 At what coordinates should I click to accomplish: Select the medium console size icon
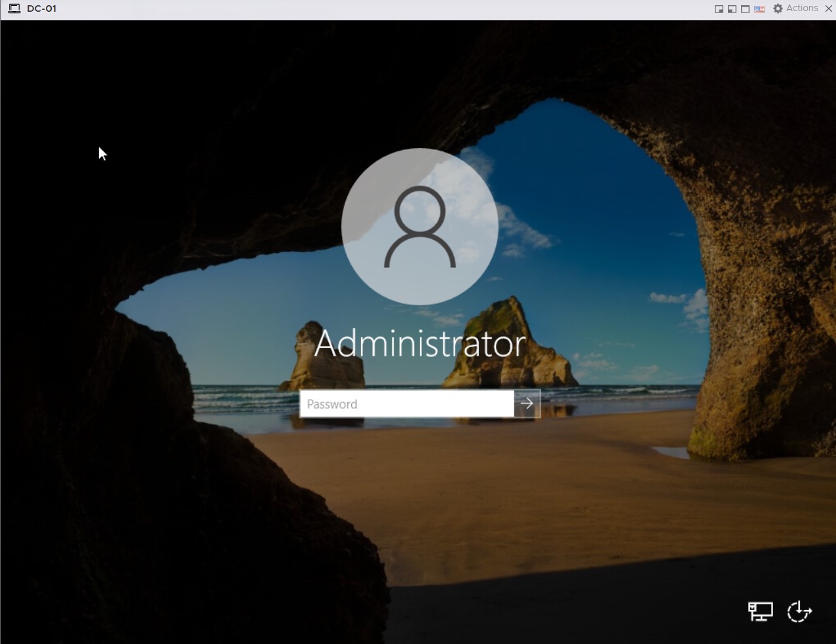(732, 9)
